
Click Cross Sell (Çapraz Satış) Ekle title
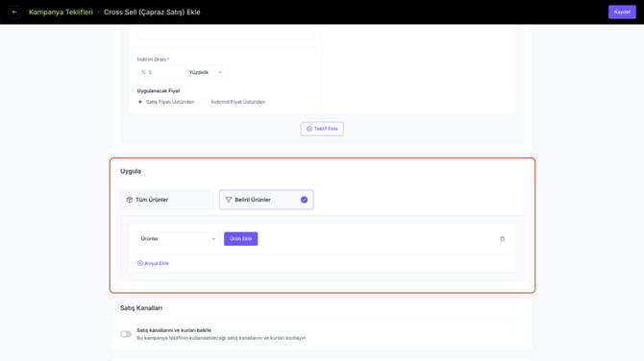click(152, 12)
